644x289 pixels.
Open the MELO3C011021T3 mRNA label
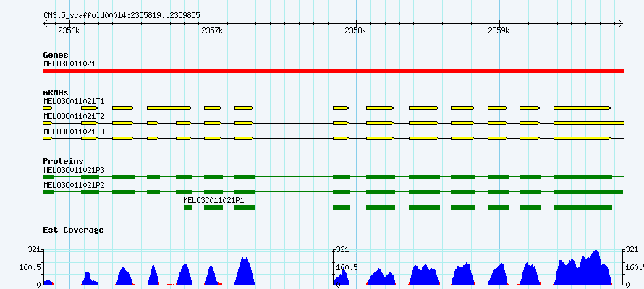74,131
